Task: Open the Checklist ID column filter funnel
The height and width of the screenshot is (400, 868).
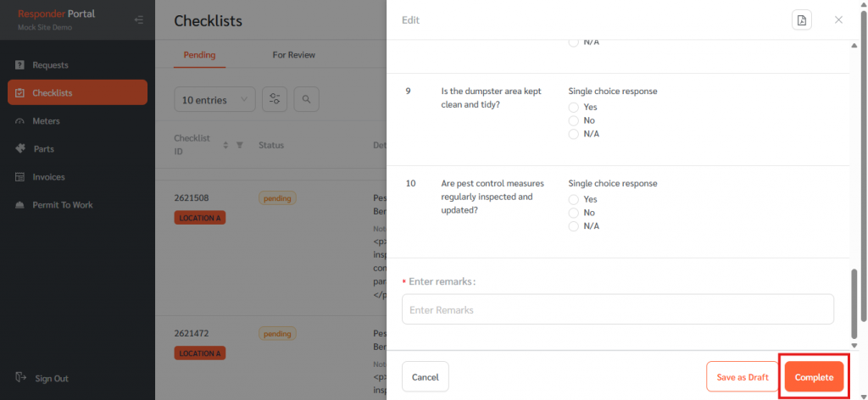Action: coord(239,146)
